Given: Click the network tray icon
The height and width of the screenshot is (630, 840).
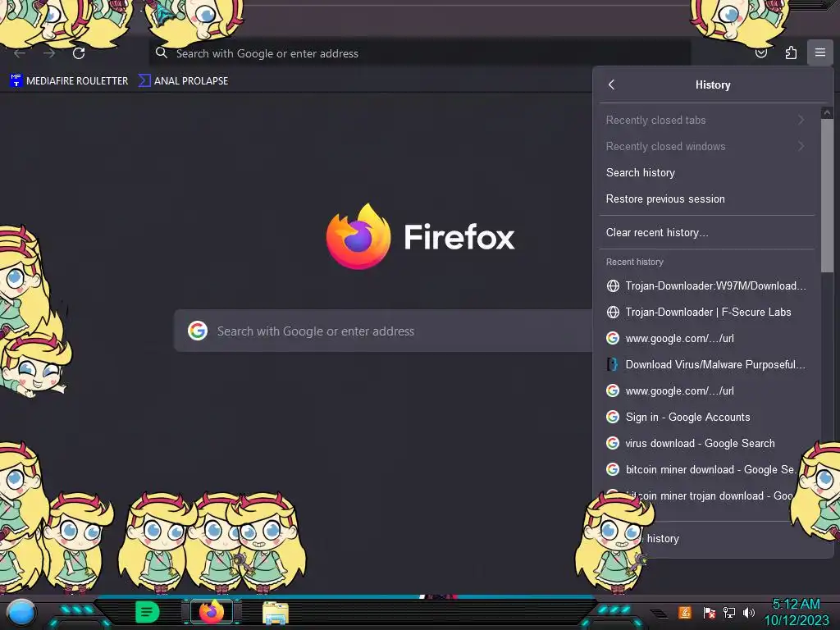Looking at the screenshot, I should tap(729, 612).
